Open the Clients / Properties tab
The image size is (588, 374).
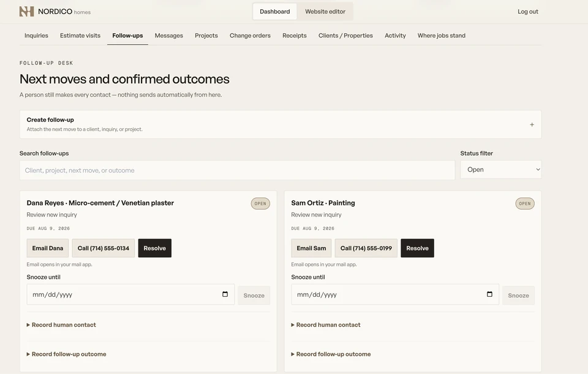click(345, 36)
